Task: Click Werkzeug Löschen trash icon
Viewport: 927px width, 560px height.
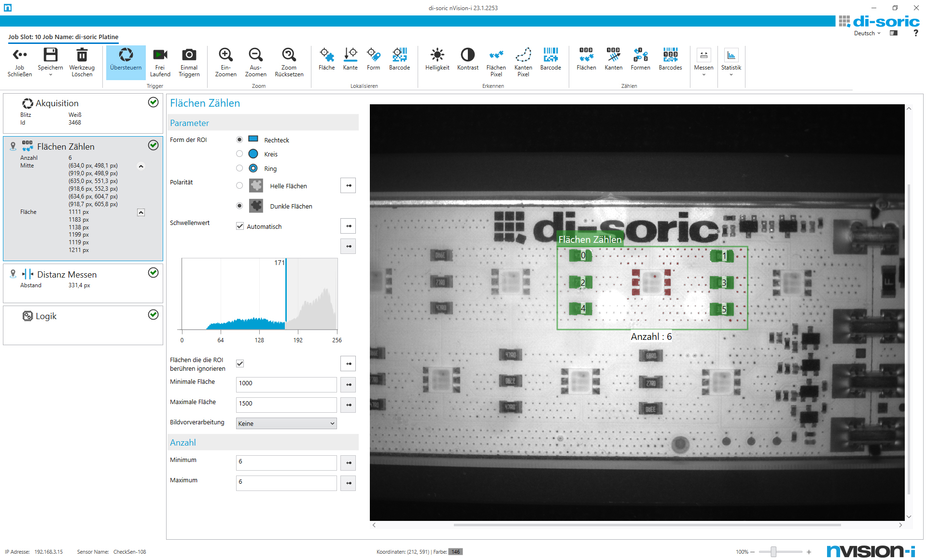Action: [x=82, y=62]
